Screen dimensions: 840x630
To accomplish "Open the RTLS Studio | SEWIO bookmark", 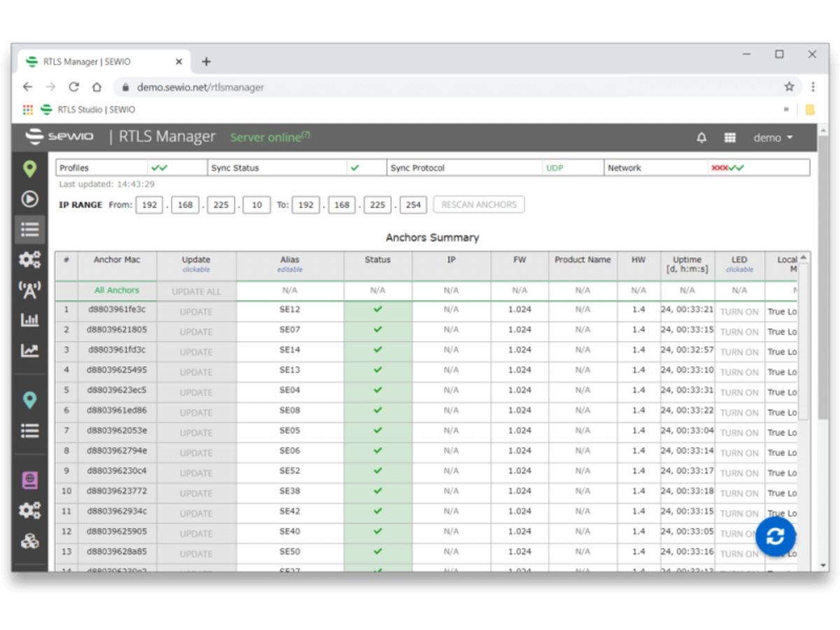I will pyautogui.click(x=88, y=110).
